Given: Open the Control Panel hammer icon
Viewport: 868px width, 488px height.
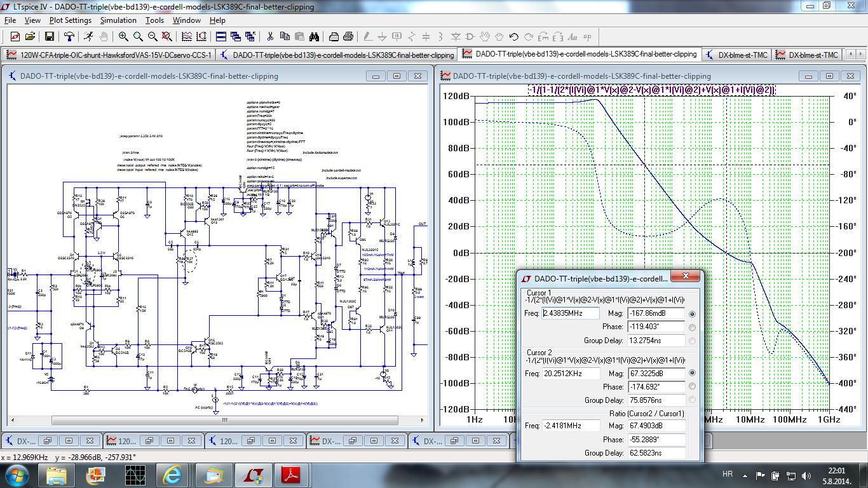Looking at the screenshot, I should [x=69, y=36].
